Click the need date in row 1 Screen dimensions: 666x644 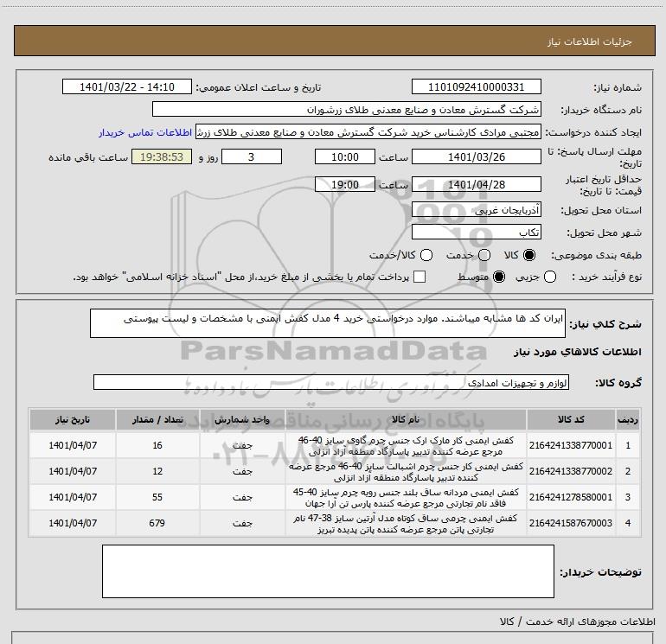[x=73, y=445]
